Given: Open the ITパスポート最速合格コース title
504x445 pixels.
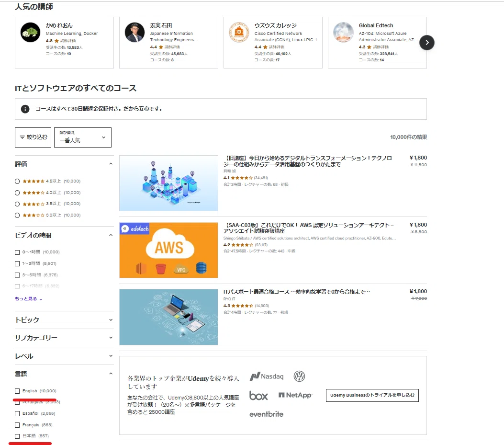Looking at the screenshot, I should tap(297, 292).
